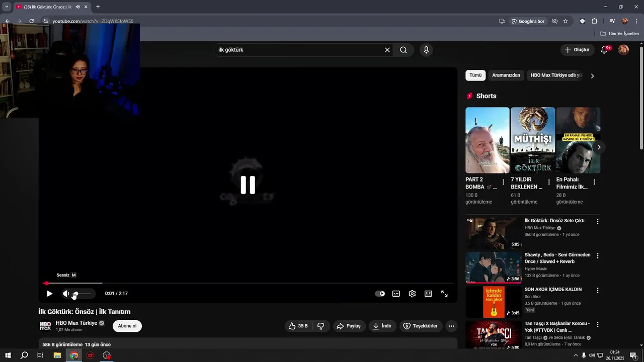Enter fullscreen mode

click(444, 294)
